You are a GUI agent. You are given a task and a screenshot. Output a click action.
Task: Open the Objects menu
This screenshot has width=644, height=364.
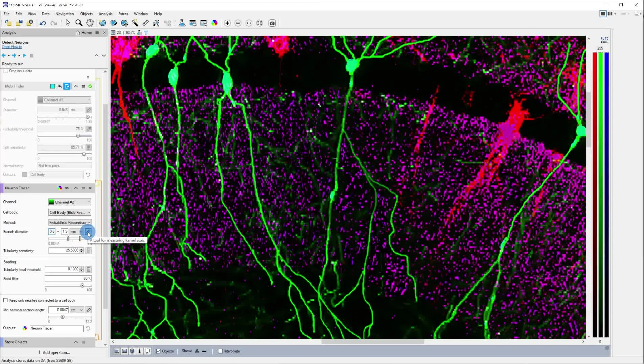point(86,14)
